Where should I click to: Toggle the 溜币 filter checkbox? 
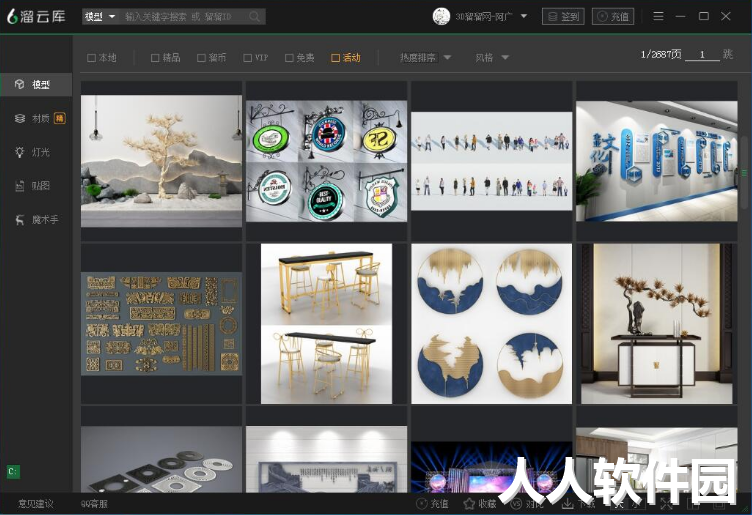coord(201,58)
